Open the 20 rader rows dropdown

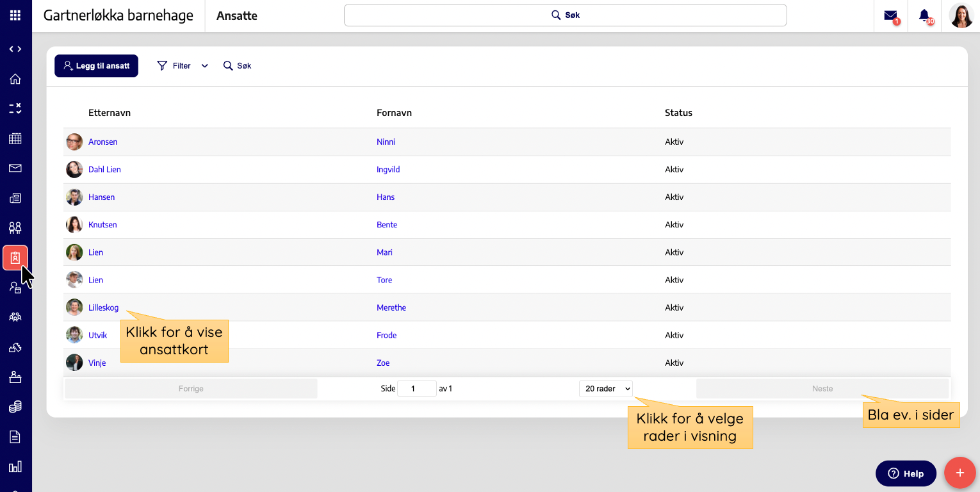(x=606, y=388)
